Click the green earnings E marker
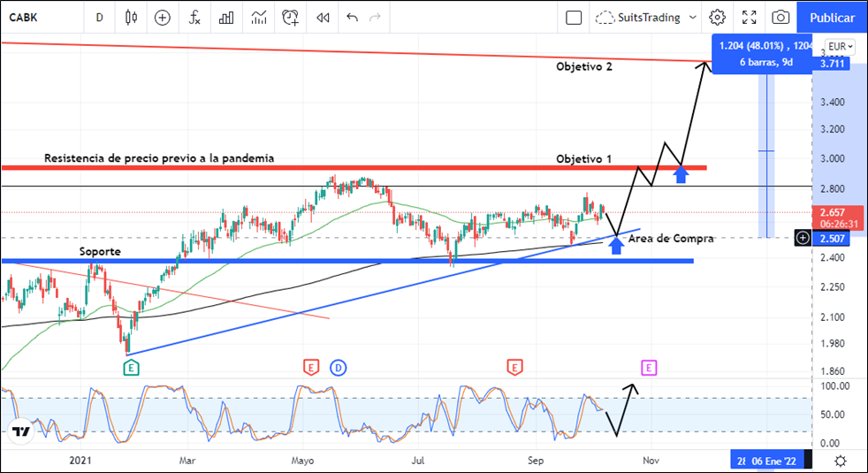This screenshot has height=473, width=868. pyautogui.click(x=131, y=366)
